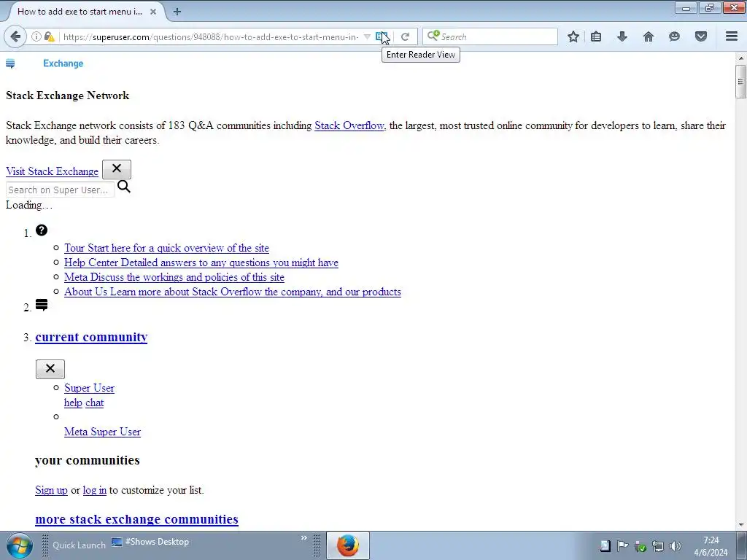
Task: Bookmark this page with the star icon
Action: click(573, 36)
